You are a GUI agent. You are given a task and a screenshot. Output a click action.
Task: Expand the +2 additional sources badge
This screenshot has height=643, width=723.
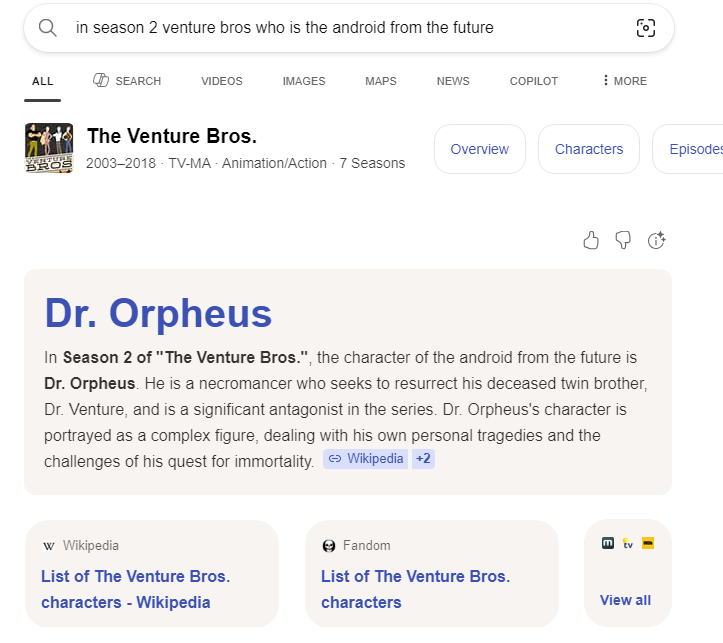point(422,459)
